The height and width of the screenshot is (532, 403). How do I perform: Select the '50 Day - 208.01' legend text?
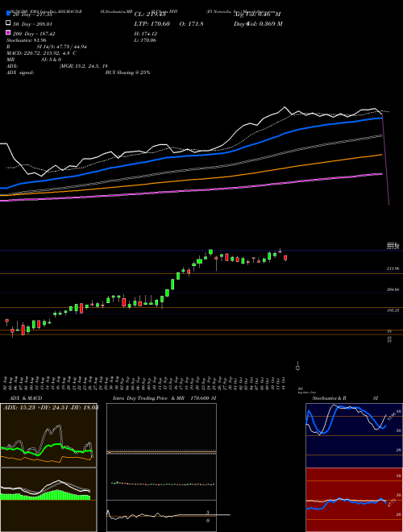click(32, 24)
